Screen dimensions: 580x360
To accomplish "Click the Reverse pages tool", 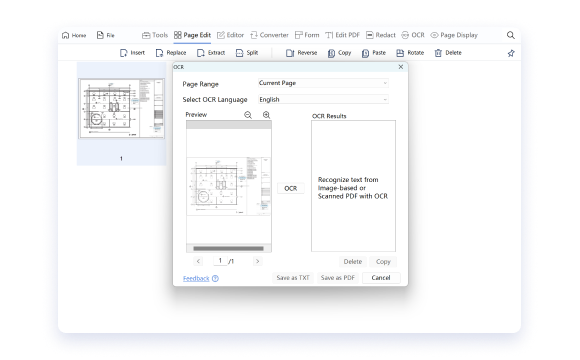I will coord(301,53).
